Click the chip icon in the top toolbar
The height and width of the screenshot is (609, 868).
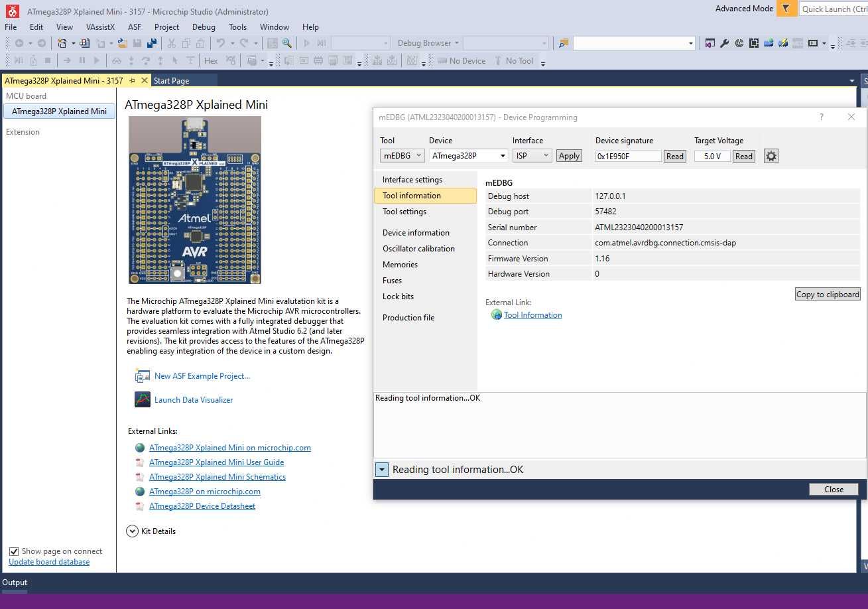coord(754,43)
